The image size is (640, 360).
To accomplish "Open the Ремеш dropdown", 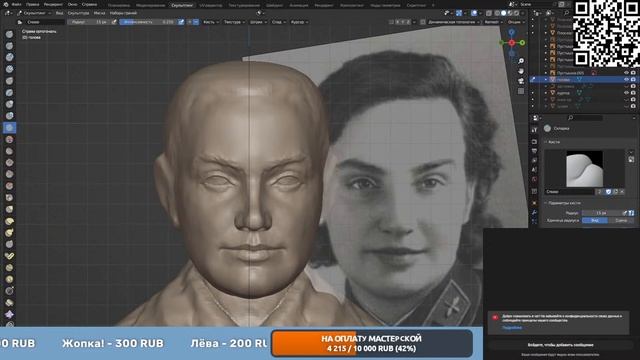I will (x=493, y=22).
